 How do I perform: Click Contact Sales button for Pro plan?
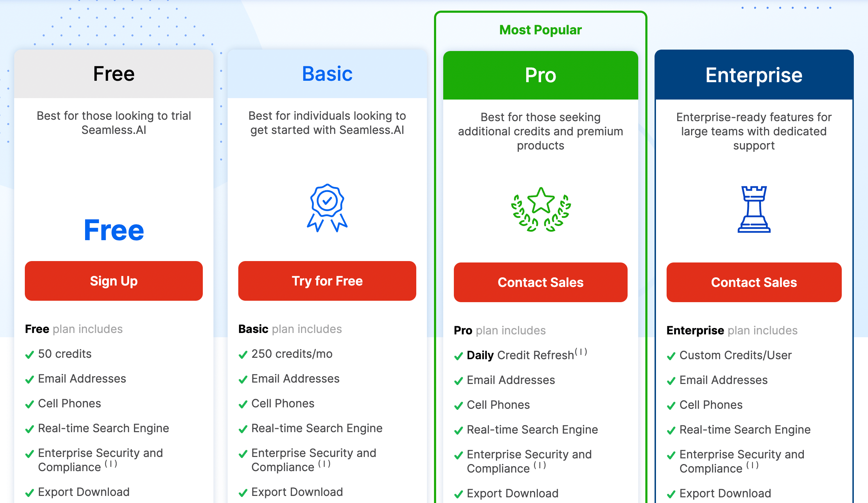coord(541,282)
